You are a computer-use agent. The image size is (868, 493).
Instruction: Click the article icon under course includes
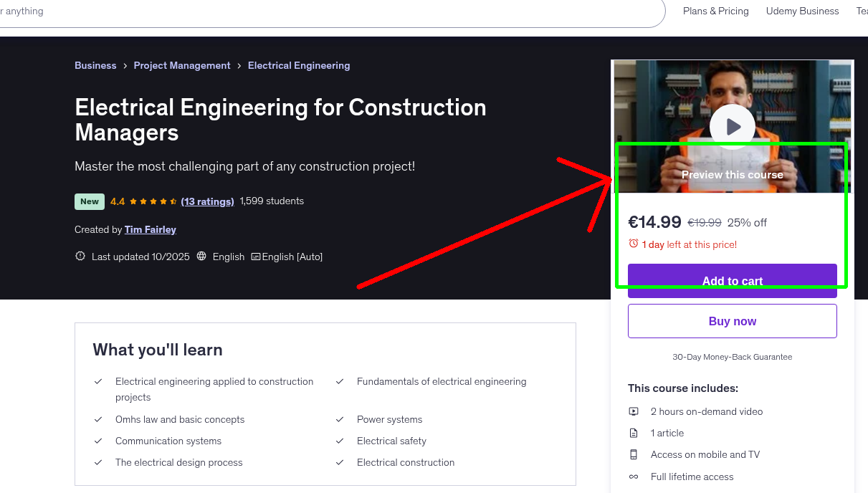[634, 433]
